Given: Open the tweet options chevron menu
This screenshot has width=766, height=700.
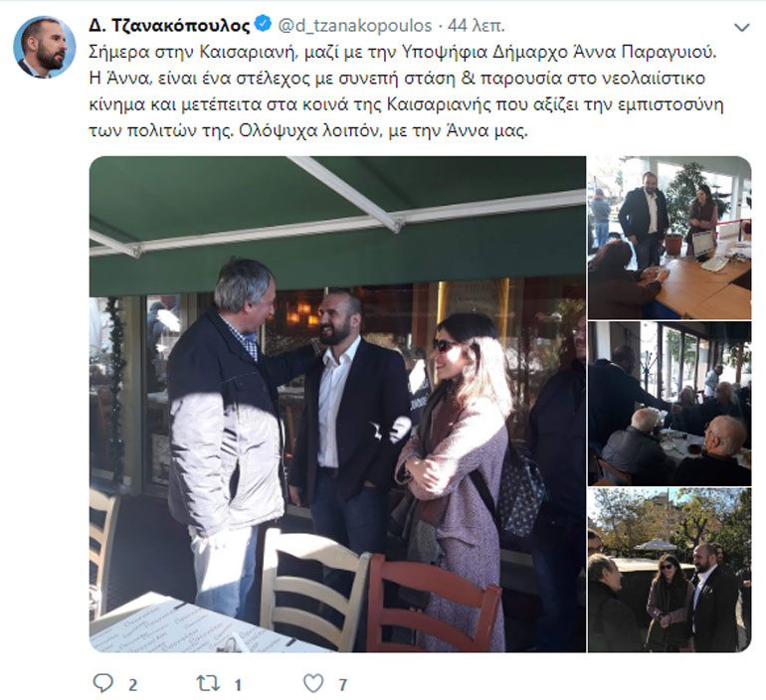Looking at the screenshot, I should click(741, 27).
